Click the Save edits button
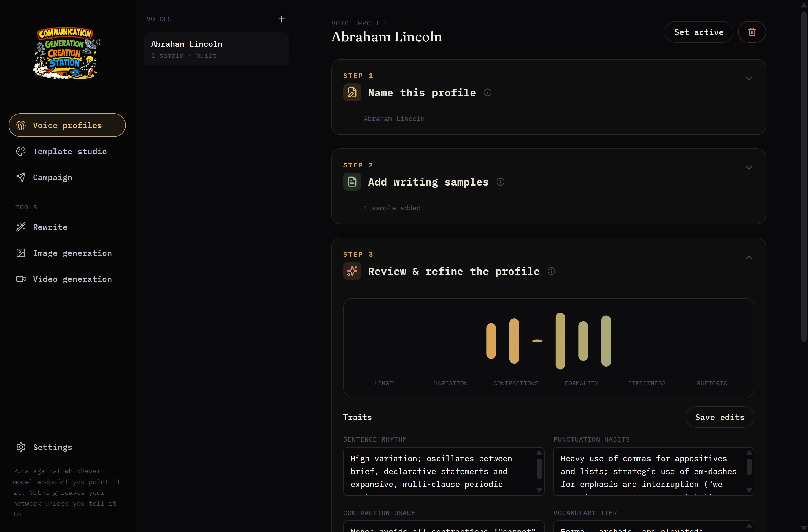Image resolution: width=808 pixels, height=532 pixels. point(720,417)
